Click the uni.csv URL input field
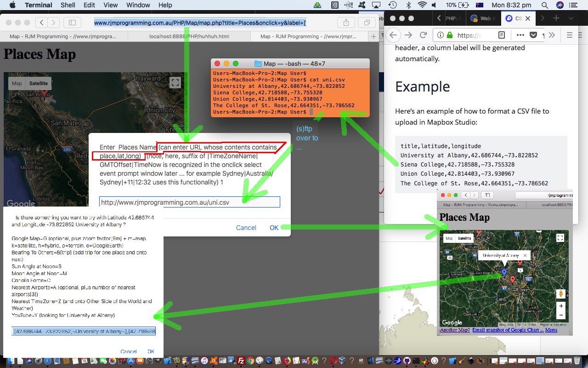Image resolution: width=588 pixels, height=368 pixels. point(190,202)
